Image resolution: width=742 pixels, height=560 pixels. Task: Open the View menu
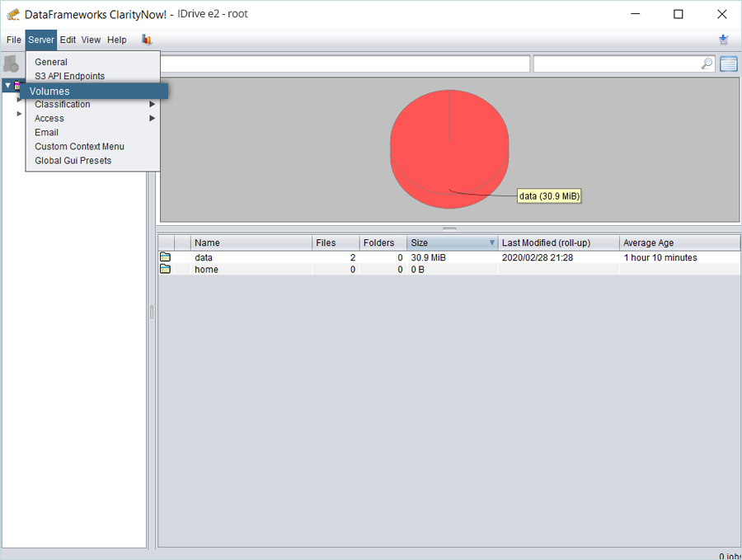pos(91,40)
